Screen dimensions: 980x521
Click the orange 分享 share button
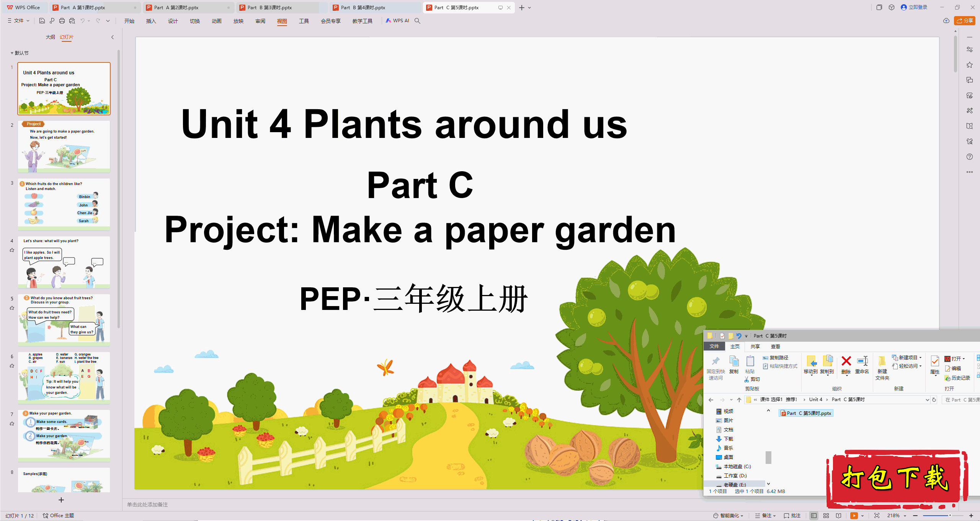pyautogui.click(x=965, y=21)
